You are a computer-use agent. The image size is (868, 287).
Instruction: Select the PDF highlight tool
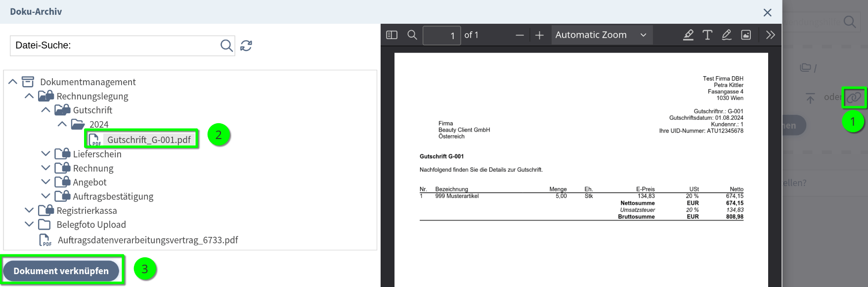tap(688, 35)
